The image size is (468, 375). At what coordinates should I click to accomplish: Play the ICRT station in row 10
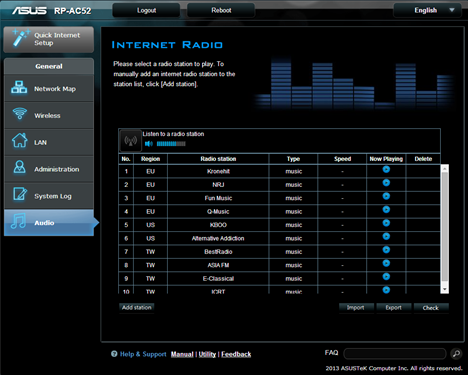tap(386, 290)
